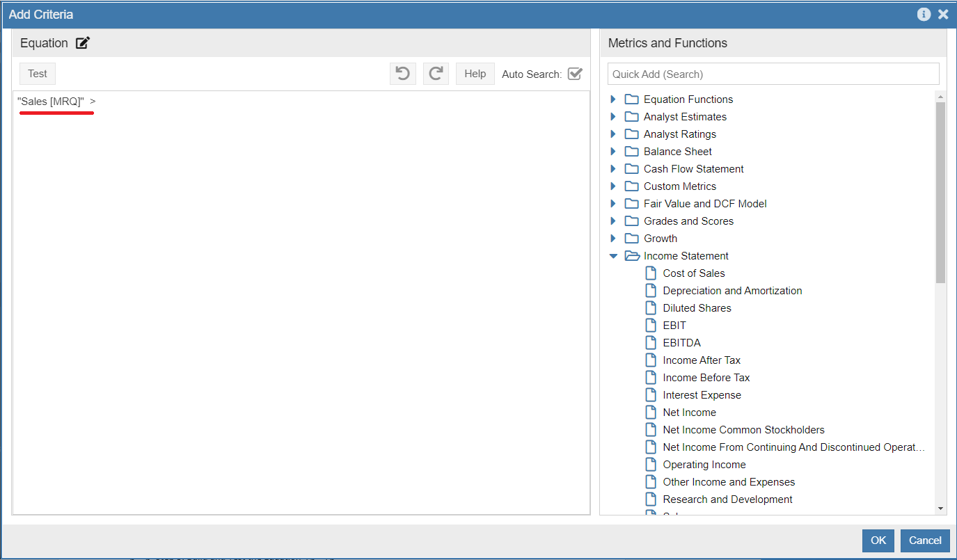
Task: Click inside the equation text area
Action: coord(301,303)
